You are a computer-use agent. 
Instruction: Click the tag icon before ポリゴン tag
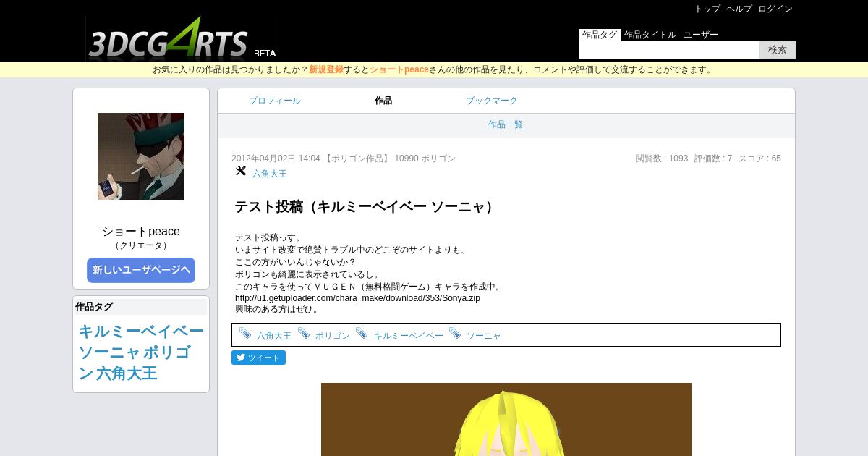(x=304, y=334)
